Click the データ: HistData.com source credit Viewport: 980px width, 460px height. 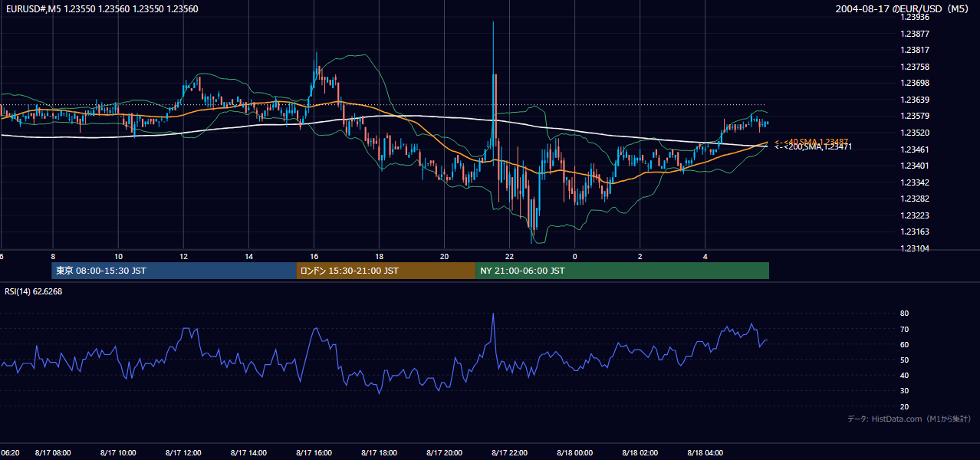coord(909,419)
